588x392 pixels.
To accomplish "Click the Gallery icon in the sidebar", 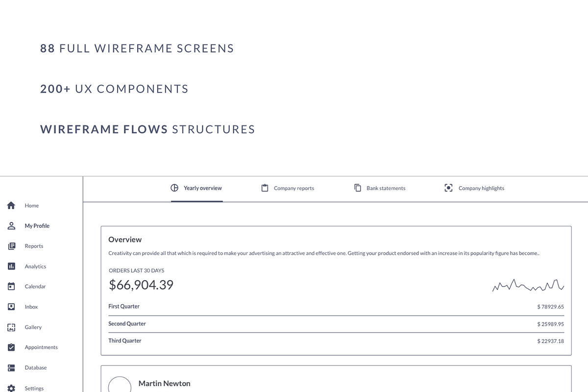I will tap(11, 327).
